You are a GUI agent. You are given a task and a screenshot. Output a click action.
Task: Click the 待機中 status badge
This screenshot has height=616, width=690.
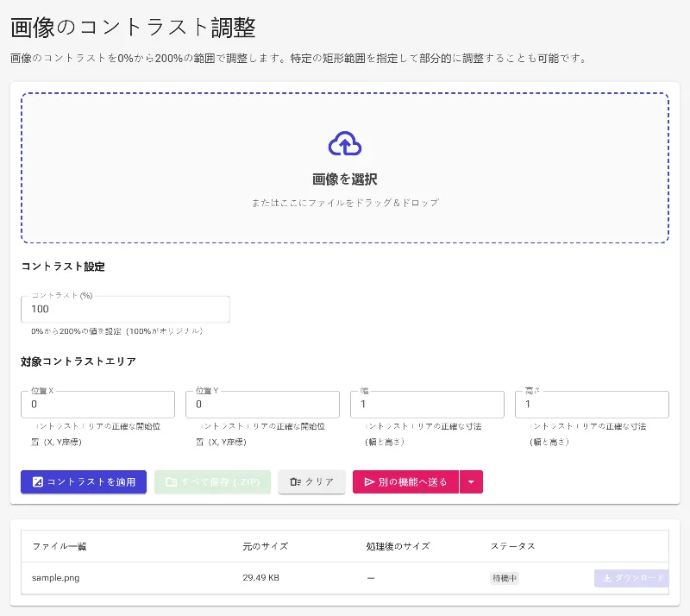click(x=505, y=578)
